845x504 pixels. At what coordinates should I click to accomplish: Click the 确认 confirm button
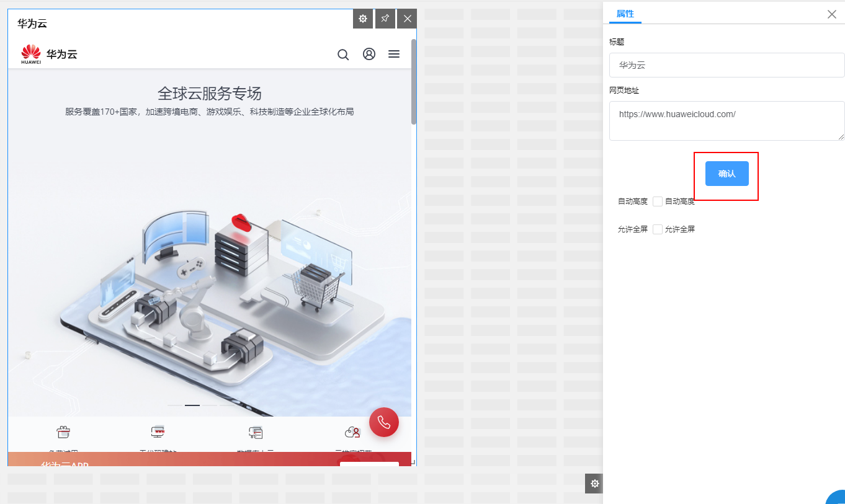tap(727, 174)
